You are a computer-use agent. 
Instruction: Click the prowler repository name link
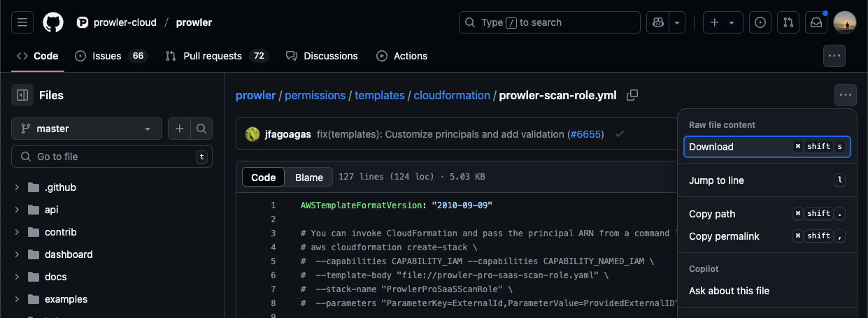pyautogui.click(x=194, y=22)
